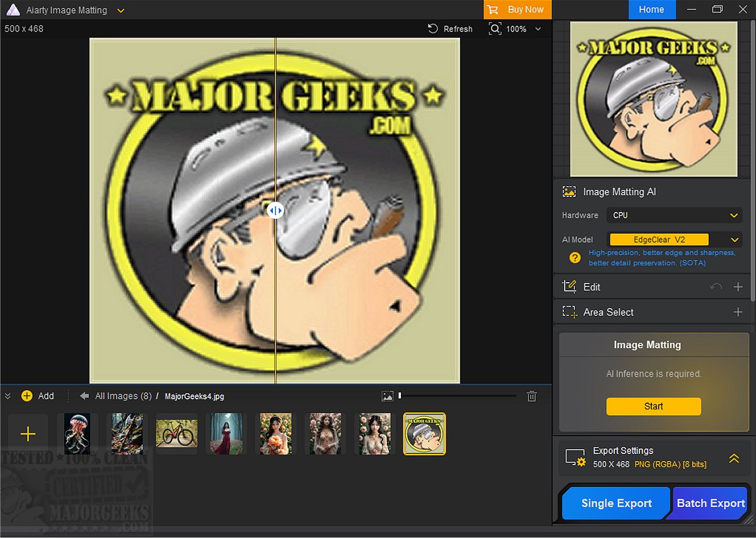The image size is (756, 538).
Task: Click the Refresh icon
Action: pos(433,29)
